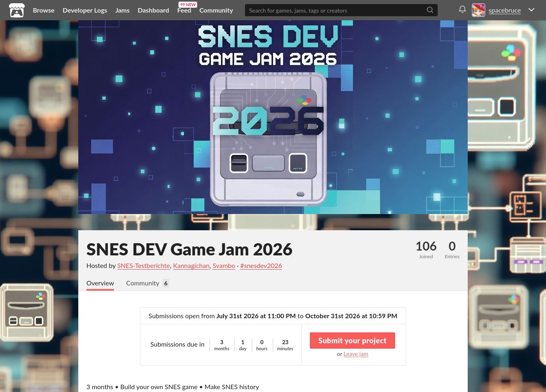Open the spacebruce avatar image
The width and height of the screenshot is (546, 392).
click(x=479, y=10)
